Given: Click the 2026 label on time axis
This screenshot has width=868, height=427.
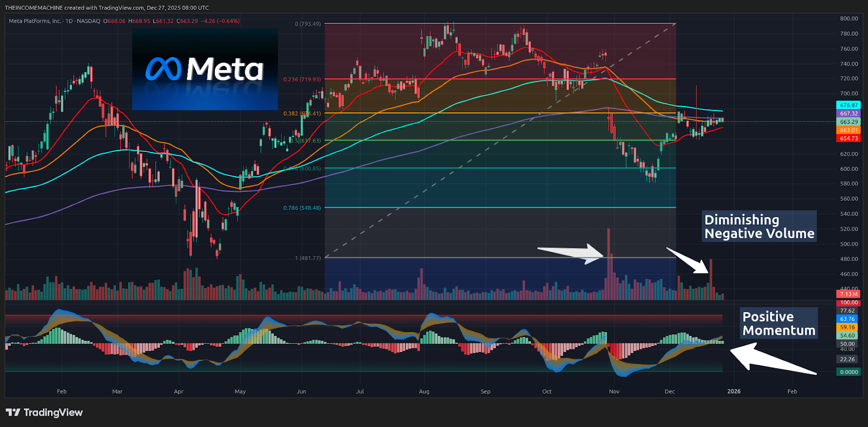Looking at the screenshot, I should pos(734,391).
